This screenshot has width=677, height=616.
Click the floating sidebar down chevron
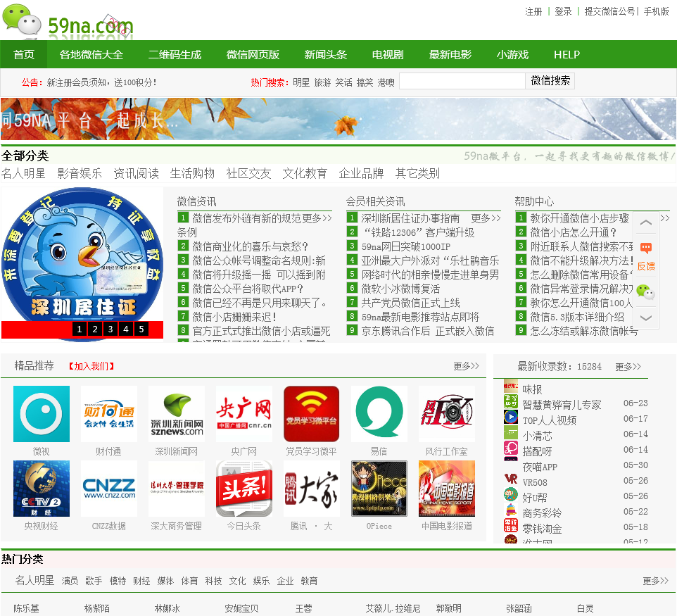646,318
